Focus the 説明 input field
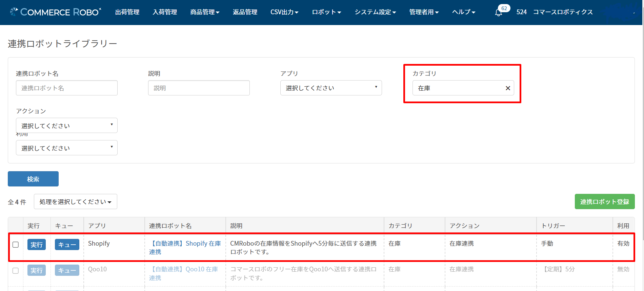Viewport: 644px width, 291px height. (x=199, y=88)
